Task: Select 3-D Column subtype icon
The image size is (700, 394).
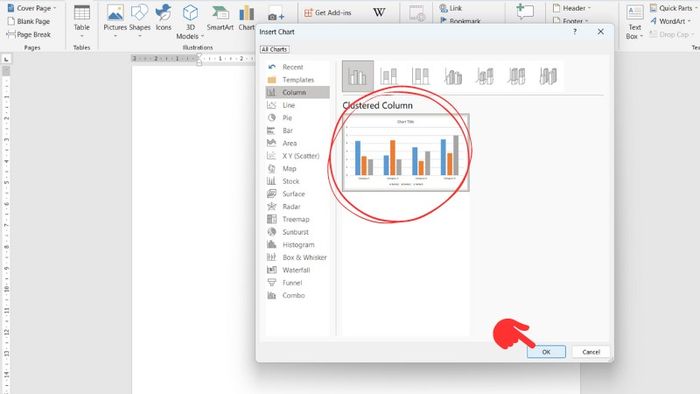Action: (548, 76)
